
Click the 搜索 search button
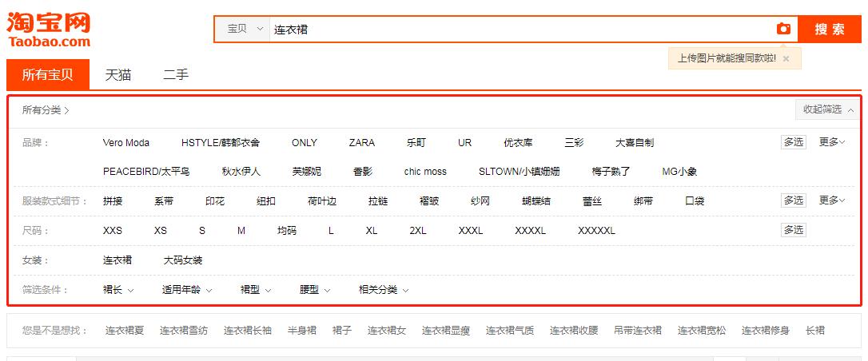830,30
